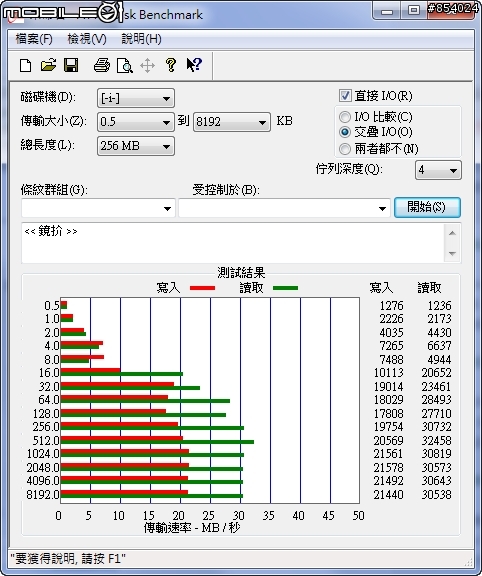Click the 傳輸大小(Z): label
Viewport: 482px width, 576px height.
54,121
